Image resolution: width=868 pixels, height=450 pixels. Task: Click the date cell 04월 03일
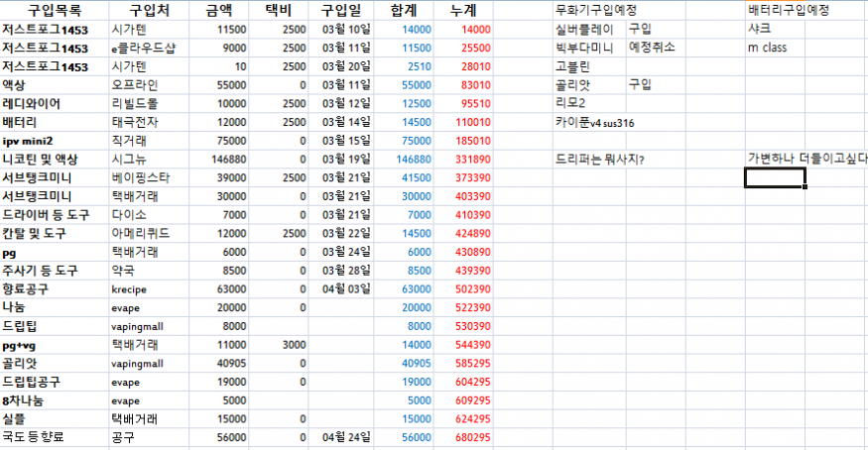point(341,289)
